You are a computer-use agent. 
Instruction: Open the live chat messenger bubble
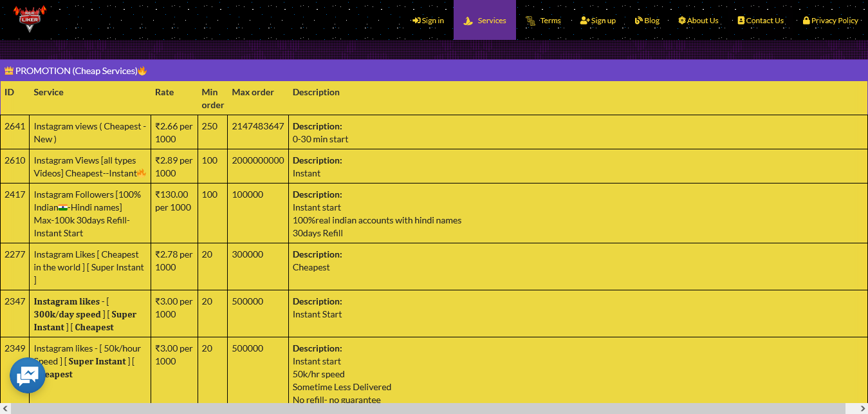pyautogui.click(x=28, y=375)
